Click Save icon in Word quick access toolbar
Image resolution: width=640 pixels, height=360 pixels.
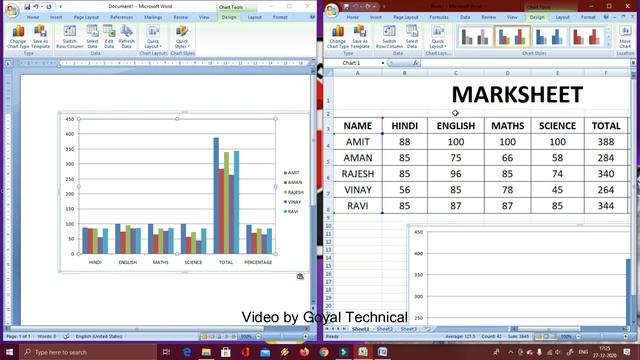(x=27, y=7)
